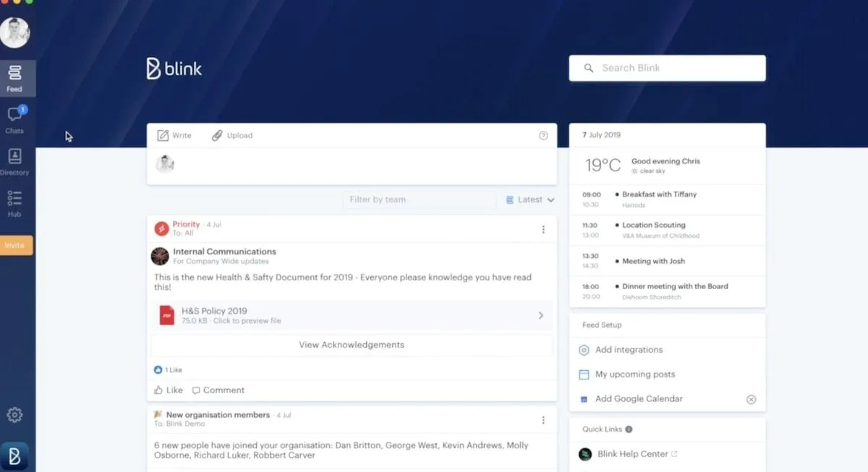Click the Filter by team field
The image size is (868, 472).
tap(420, 199)
